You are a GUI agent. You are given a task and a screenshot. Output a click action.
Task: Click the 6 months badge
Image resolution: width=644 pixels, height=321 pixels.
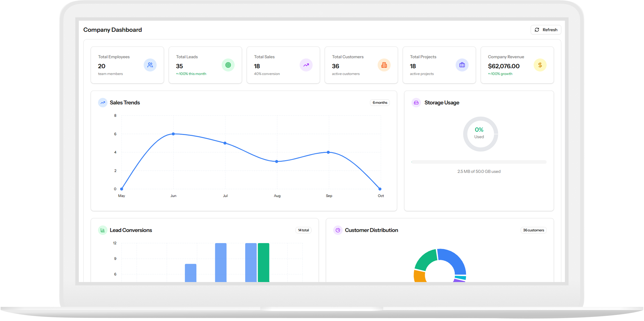(x=380, y=102)
